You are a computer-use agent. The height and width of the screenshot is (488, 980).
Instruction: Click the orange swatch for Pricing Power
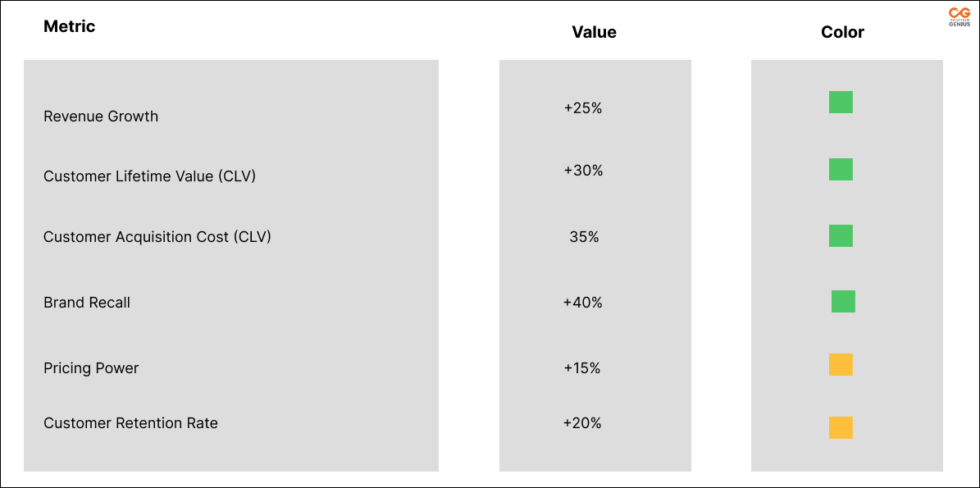(841, 365)
